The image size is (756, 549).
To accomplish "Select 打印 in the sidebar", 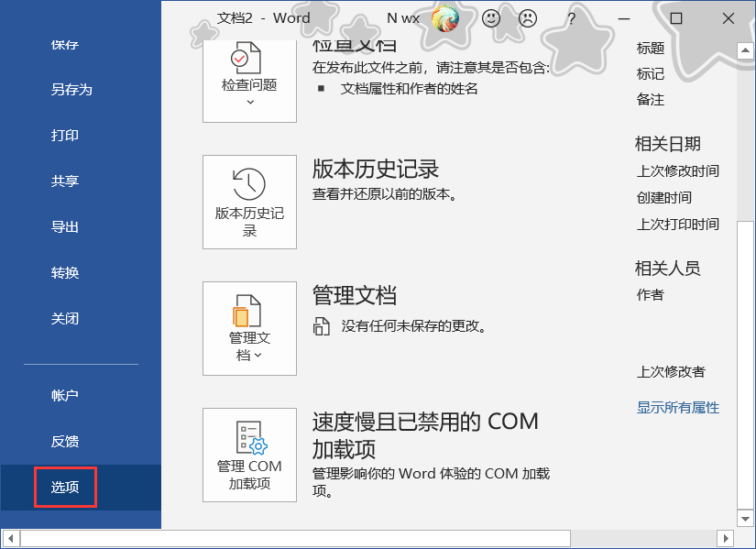I will 64,135.
